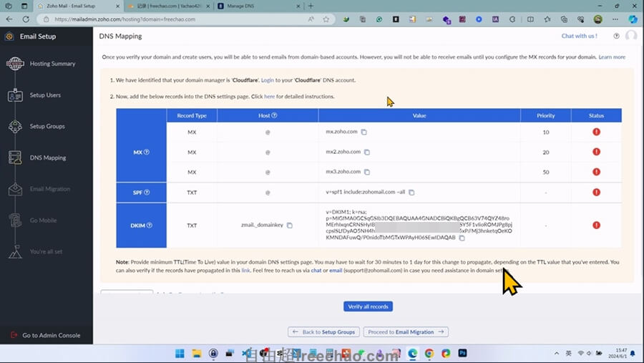Open the help icon near Chat with us
644x363 pixels.
point(617,37)
